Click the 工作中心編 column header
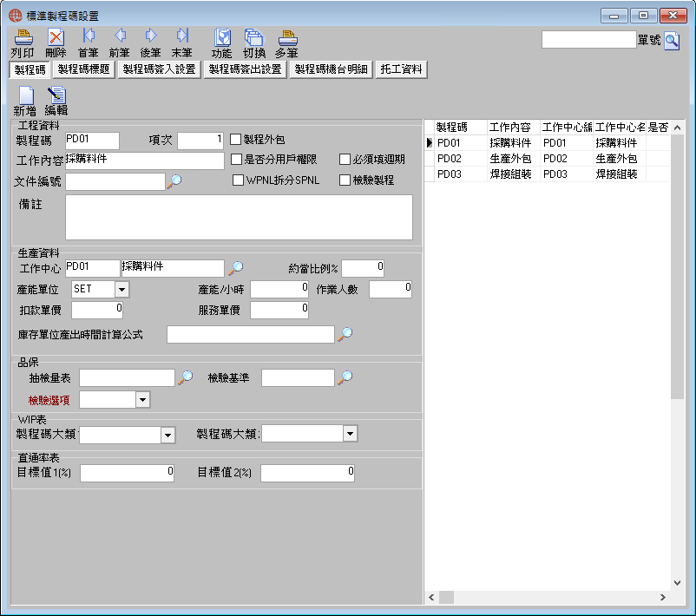This screenshot has width=696, height=616. pyautogui.click(x=567, y=128)
